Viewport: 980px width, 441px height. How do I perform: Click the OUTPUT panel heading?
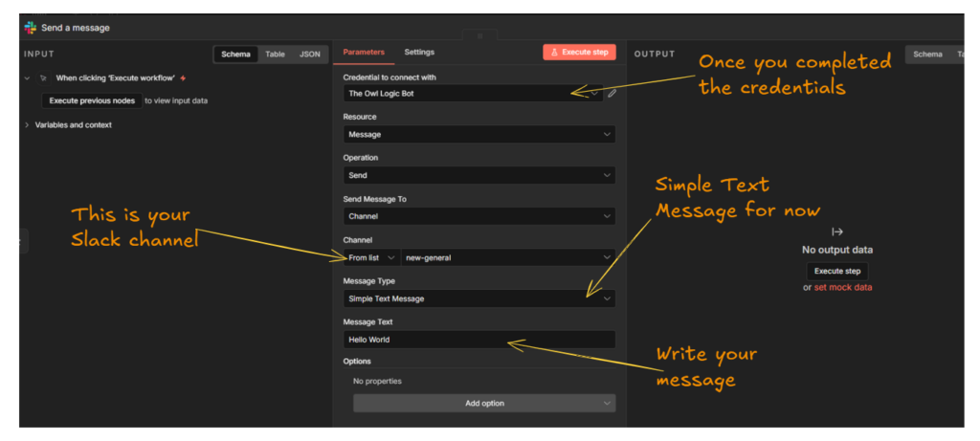coord(655,55)
